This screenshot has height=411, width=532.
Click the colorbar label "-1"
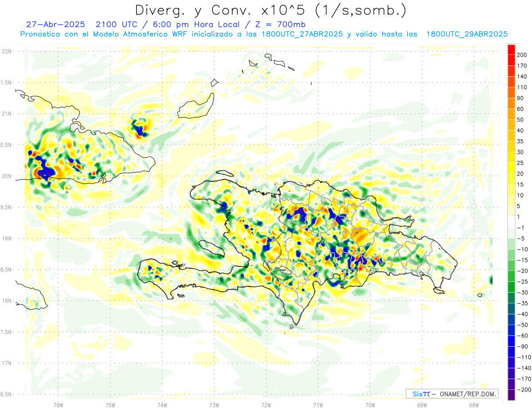(520, 228)
